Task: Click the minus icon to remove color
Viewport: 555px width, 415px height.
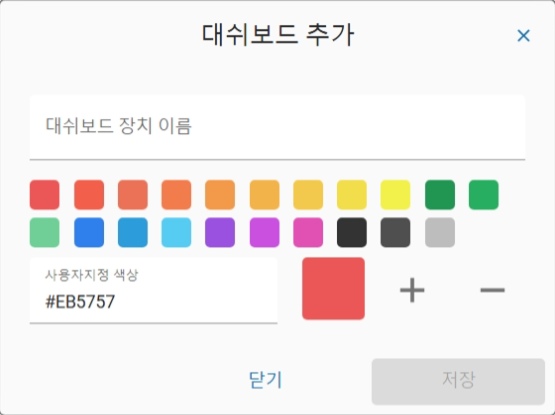Action: pyautogui.click(x=492, y=290)
